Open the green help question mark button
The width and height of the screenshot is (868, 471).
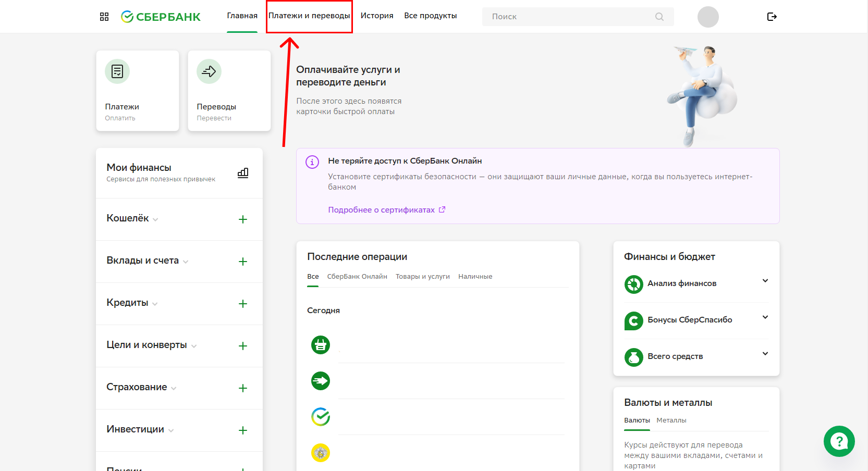click(839, 441)
